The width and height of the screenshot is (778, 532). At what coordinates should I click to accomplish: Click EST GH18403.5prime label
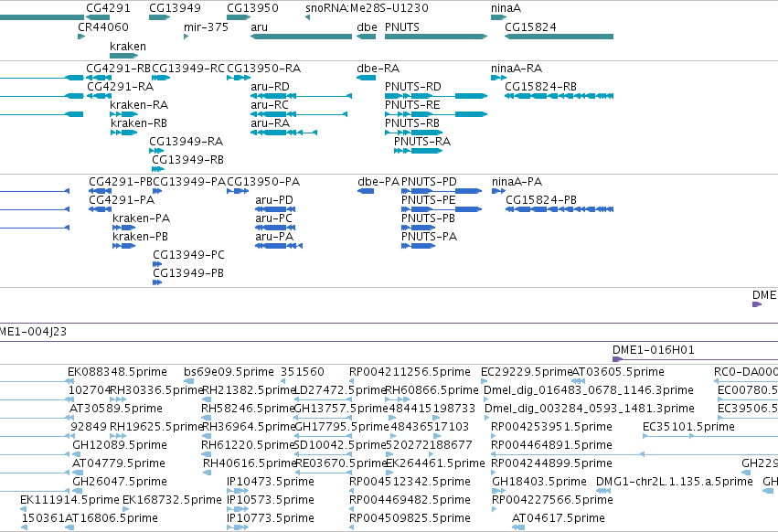pyautogui.click(x=539, y=482)
